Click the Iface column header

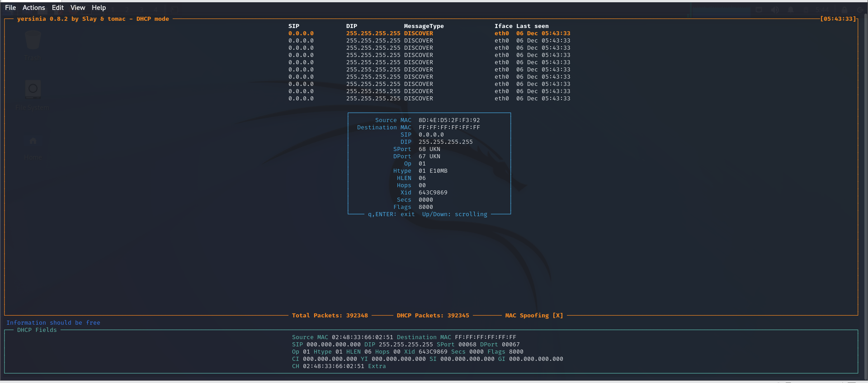pos(504,26)
